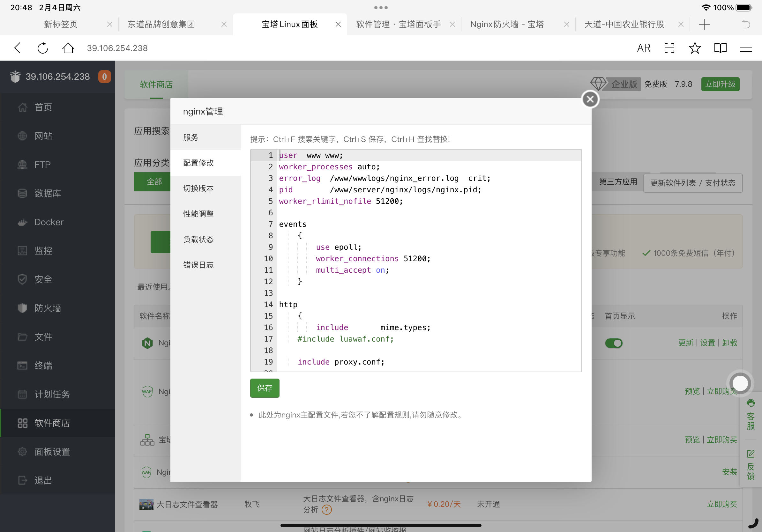Open the 错误日志 tab in nginx管理
This screenshot has height=532, width=762.
point(198,265)
